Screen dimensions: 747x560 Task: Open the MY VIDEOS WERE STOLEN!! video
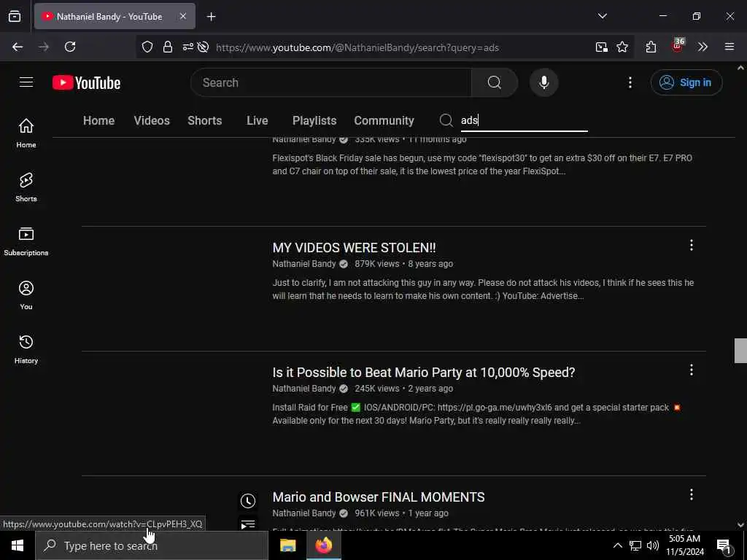click(x=354, y=248)
